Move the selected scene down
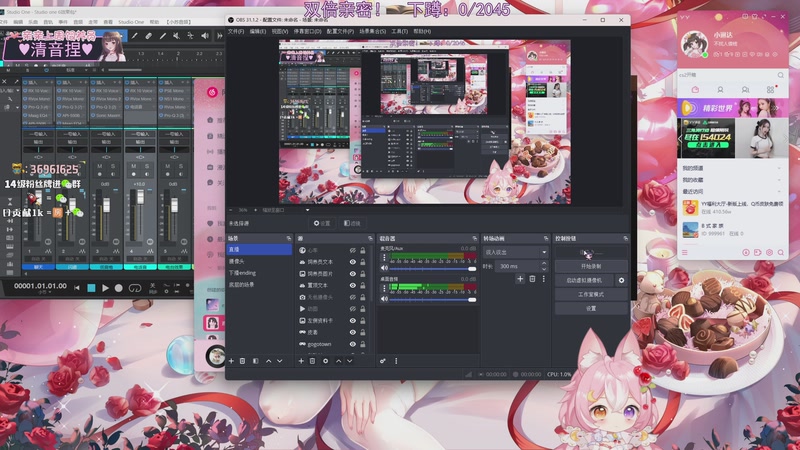800x450 pixels. tap(280, 361)
